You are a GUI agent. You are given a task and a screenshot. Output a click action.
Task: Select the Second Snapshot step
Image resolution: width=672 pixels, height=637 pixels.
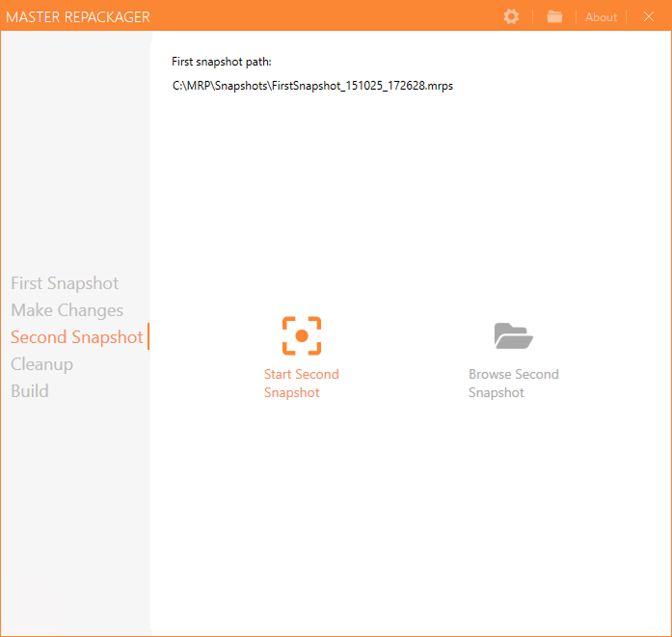(76, 337)
